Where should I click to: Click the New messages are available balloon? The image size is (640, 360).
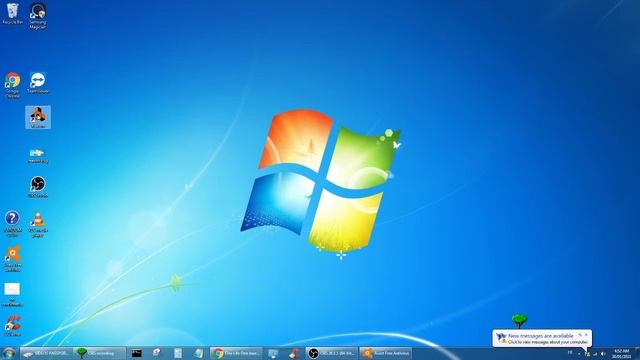tap(542, 338)
